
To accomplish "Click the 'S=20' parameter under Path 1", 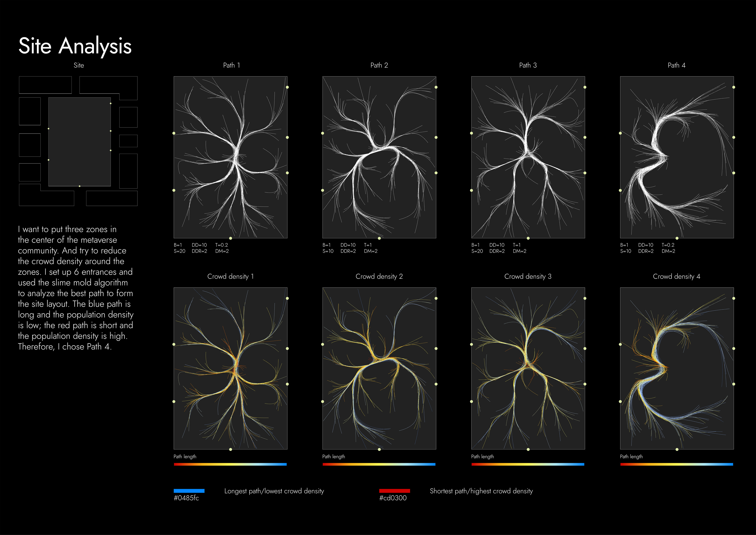I will coord(179,251).
